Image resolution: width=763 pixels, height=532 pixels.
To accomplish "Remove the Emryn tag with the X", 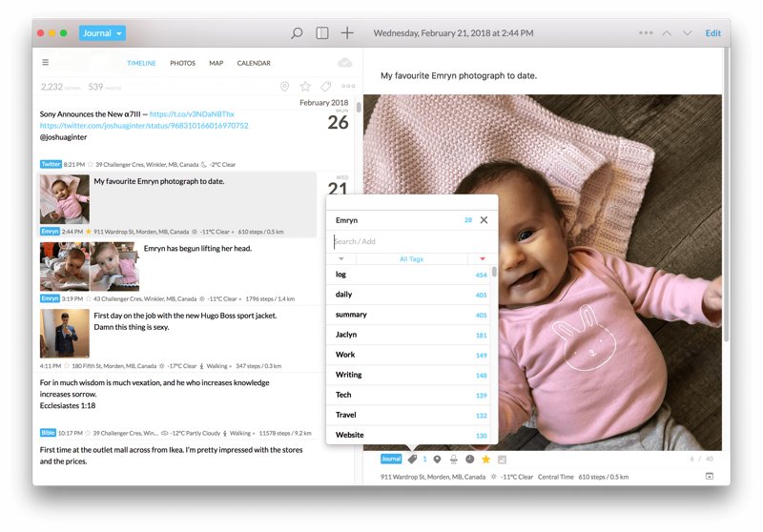I will click(x=484, y=220).
